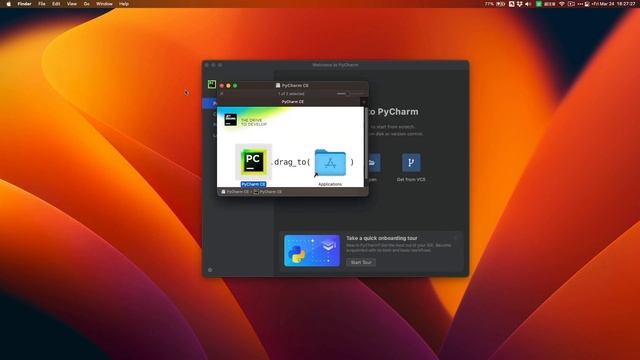Click the Applications folder shortcut icon
Image resolution: width=640 pixels, height=360 pixels.
pyautogui.click(x=330, y=163)
